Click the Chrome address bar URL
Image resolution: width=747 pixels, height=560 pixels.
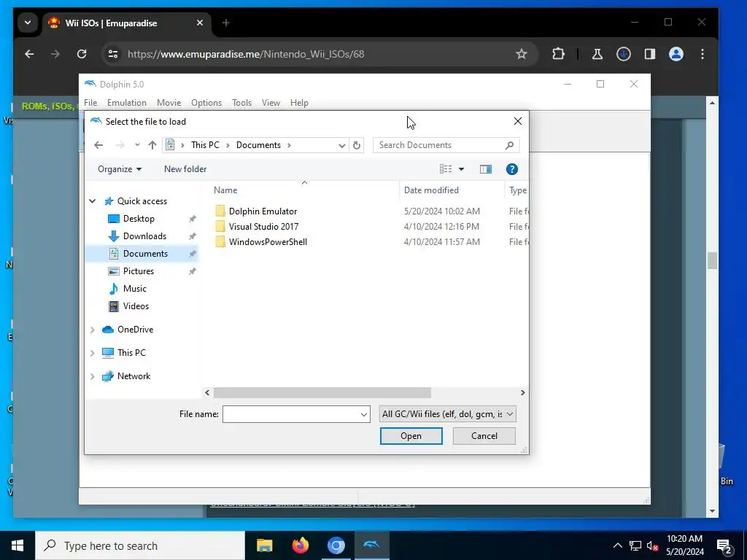click(x=246, y=54)
